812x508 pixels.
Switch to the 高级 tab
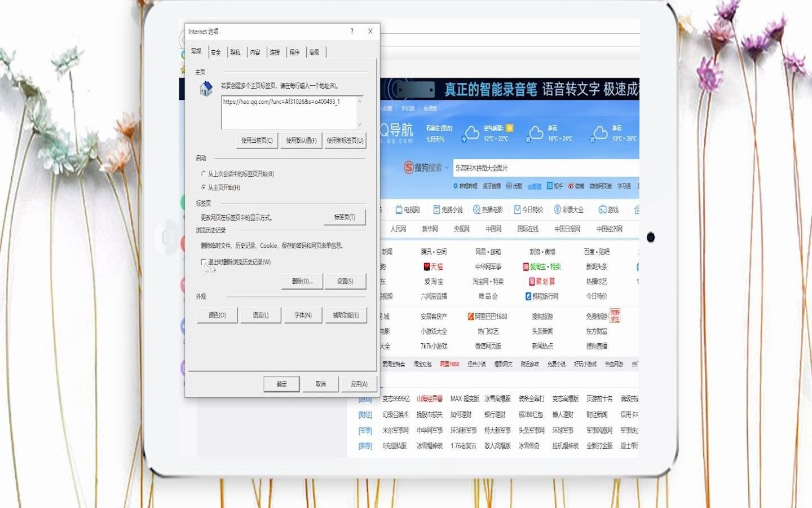click(315, 52)
